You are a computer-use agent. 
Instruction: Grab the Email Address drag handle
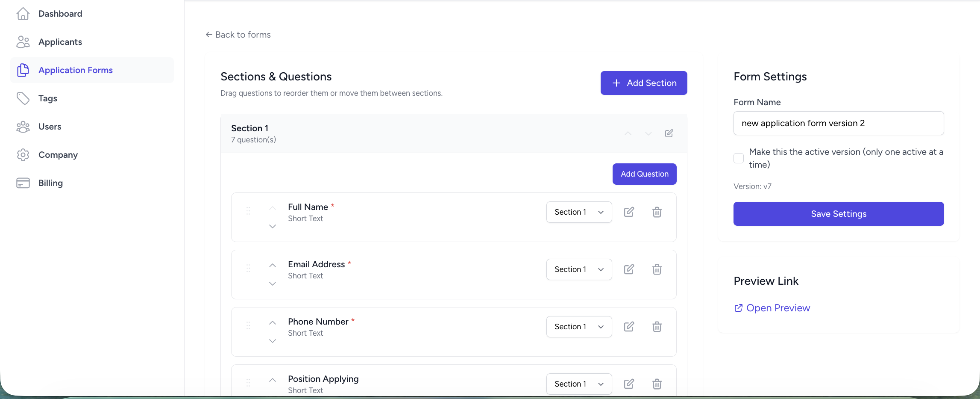[248, 268]
